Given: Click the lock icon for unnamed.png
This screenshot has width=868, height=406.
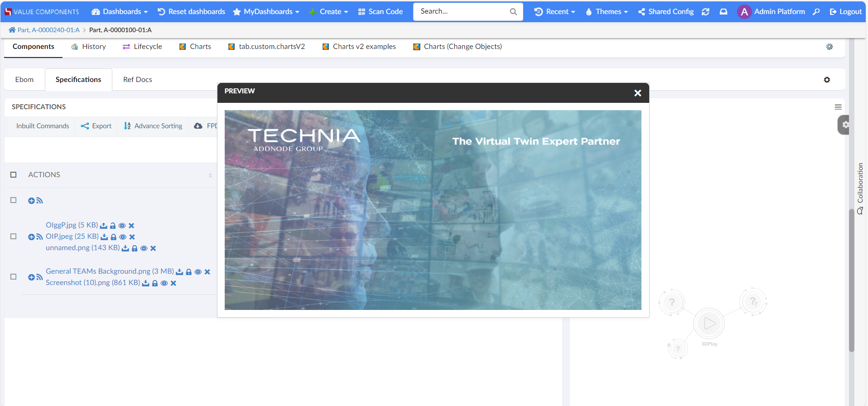Looking at the screenshot, I should coord(135,248).
